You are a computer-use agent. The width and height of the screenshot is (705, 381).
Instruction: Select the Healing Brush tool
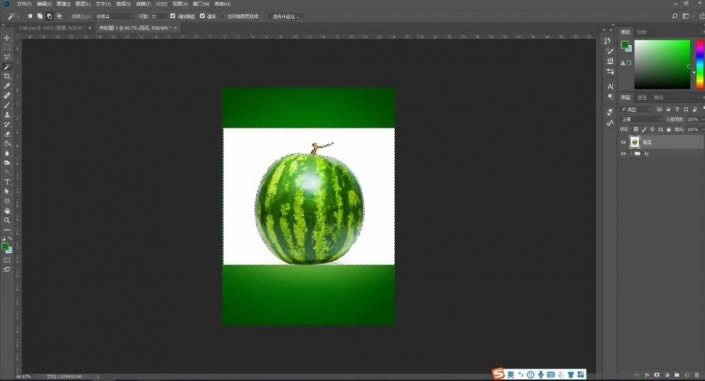7,95
